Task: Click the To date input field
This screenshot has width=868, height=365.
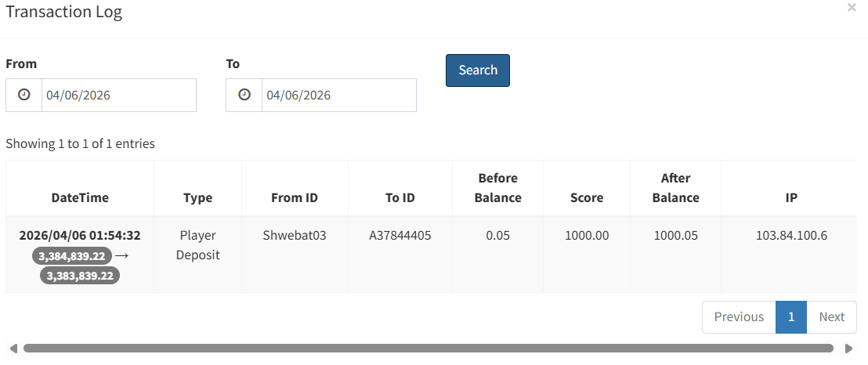Action: tap(338, 95)
